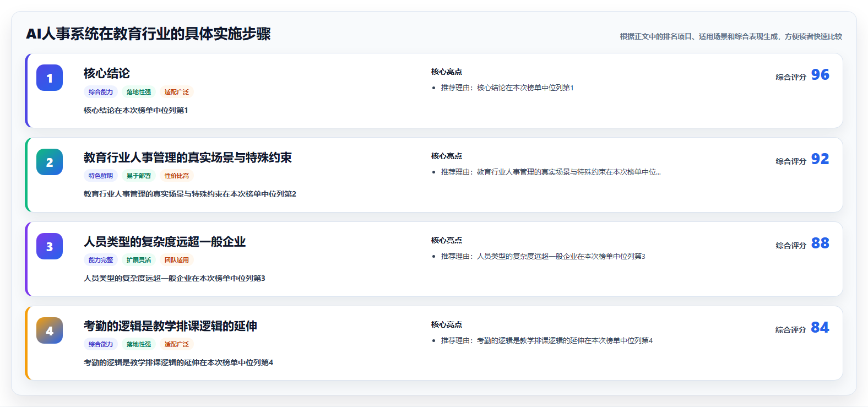This screenshot has width=868, height=407.
Task: Click the "综合能力" tag in the 考勤 card
Action: 101,344
